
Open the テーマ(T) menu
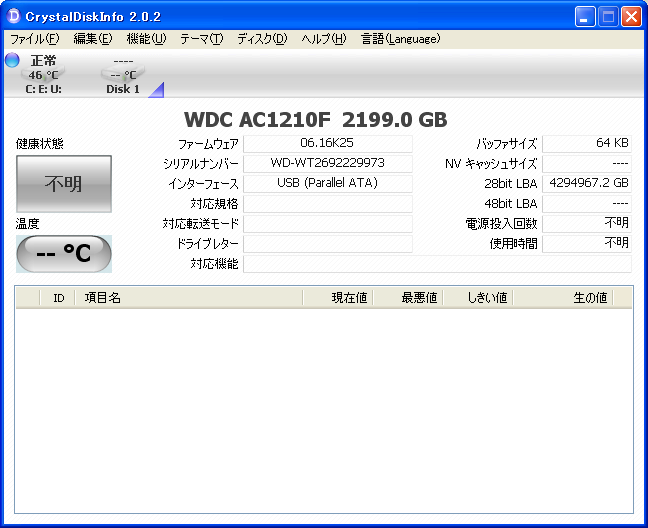click(x=202, y=39)
